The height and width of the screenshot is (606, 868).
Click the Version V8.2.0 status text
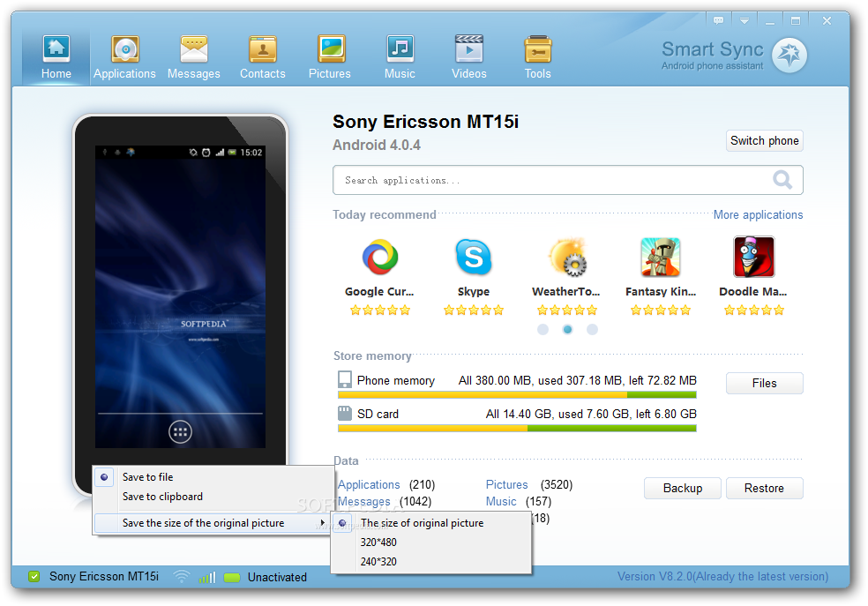click(x=722, y=577)
